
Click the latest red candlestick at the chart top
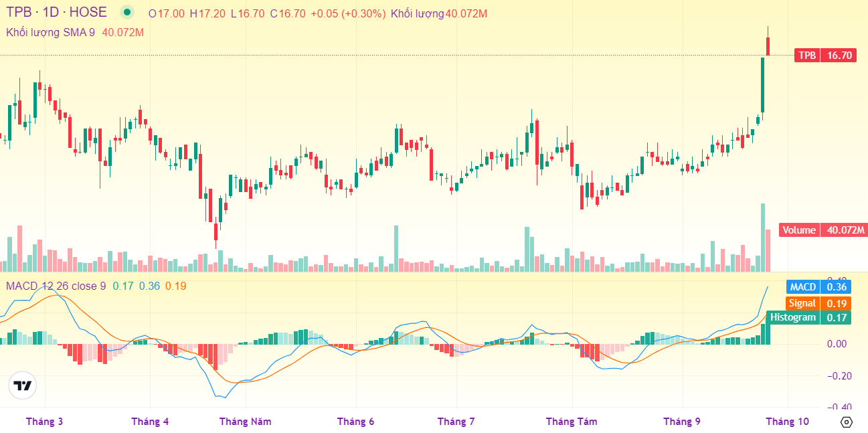pos(768,46)
